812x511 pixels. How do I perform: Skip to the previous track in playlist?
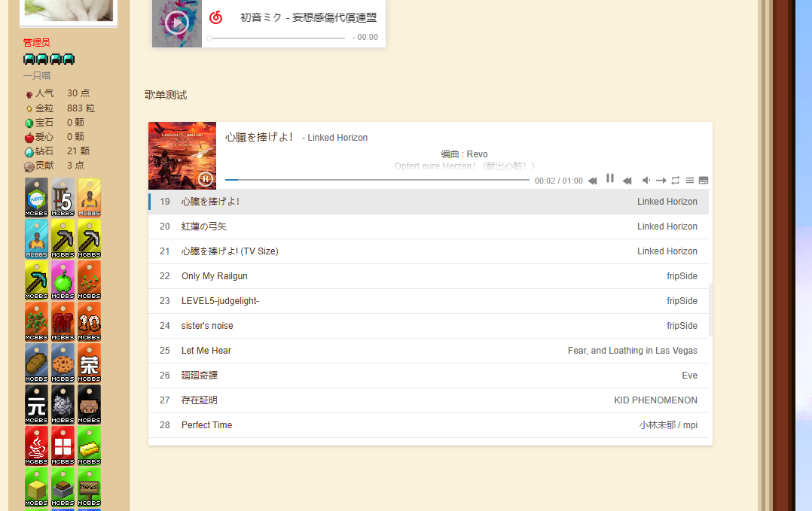[592, 181]
